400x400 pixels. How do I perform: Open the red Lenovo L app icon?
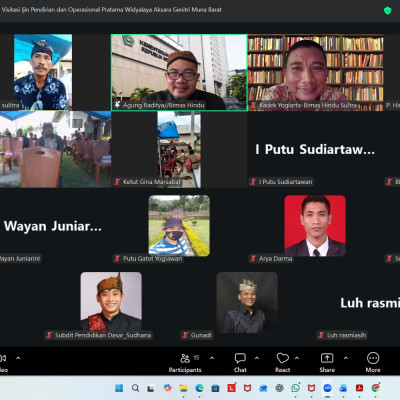tap(231, 388)
